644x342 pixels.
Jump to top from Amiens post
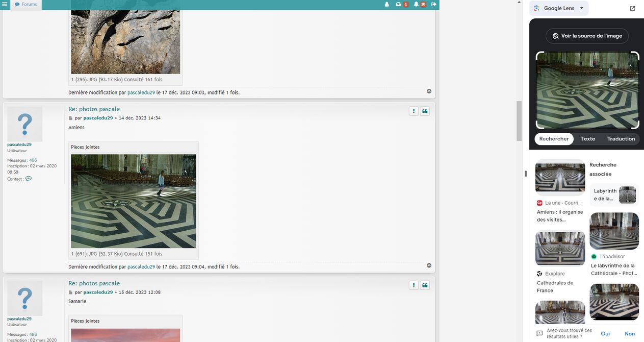click(x=429, y=265)
